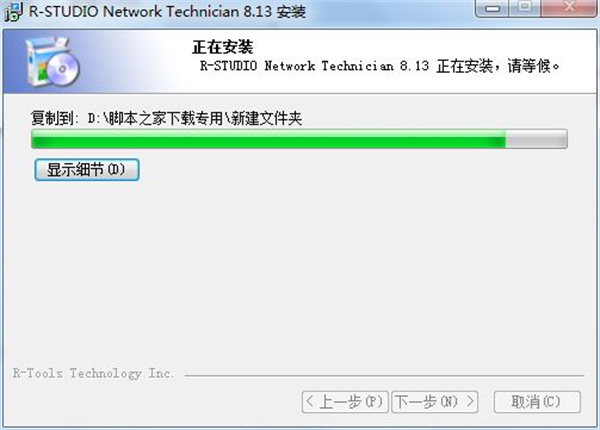Close the R-STUDIO setup window
The width and height of the screenshot is (600, 430).
[x=569, y=8]
